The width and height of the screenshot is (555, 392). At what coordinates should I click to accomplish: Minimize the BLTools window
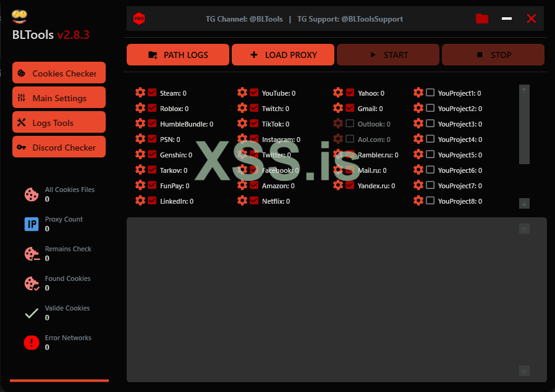(x=507, y=19)
